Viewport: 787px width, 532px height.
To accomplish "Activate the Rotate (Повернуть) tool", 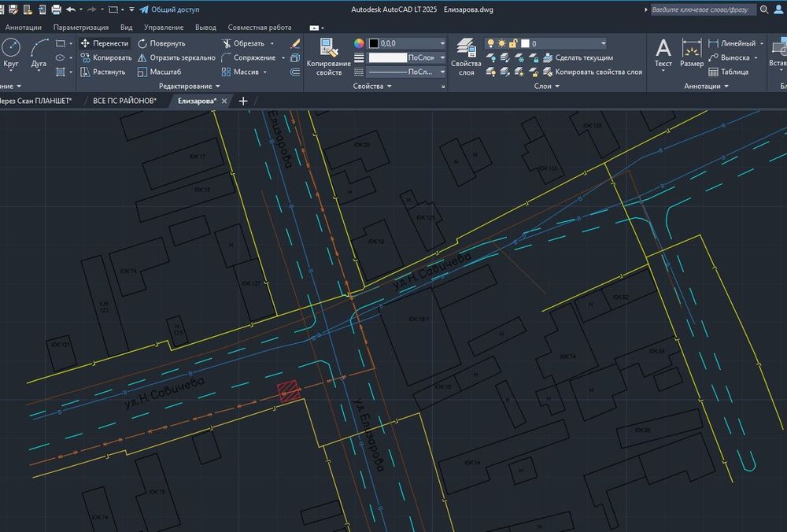I will click(161, 43).
